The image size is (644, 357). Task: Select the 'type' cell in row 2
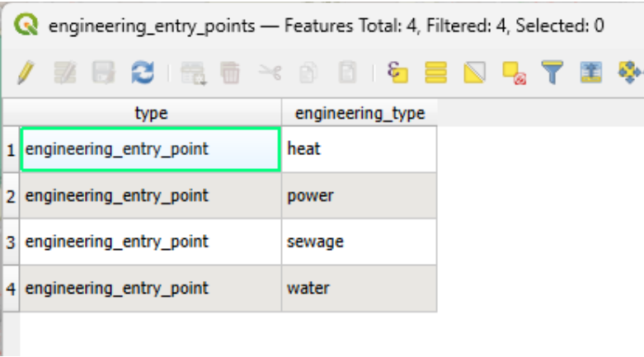click(151, 195)
